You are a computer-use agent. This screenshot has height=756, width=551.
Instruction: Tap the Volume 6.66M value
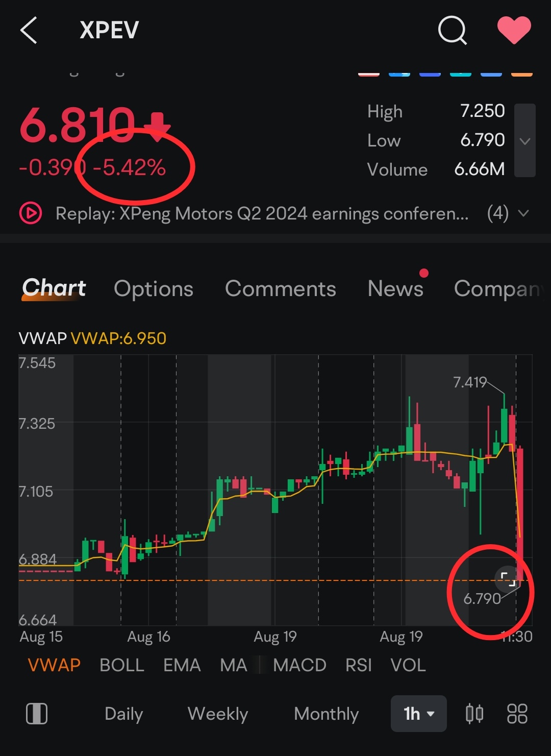pos(480,169)
